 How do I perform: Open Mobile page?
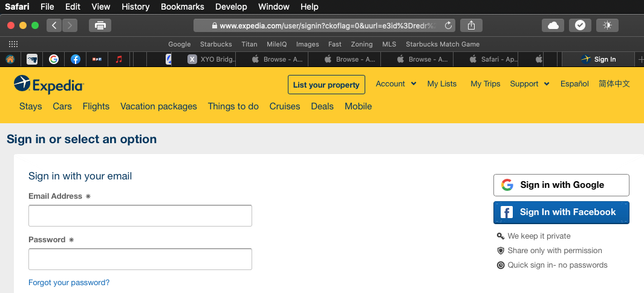pos(358,106)
